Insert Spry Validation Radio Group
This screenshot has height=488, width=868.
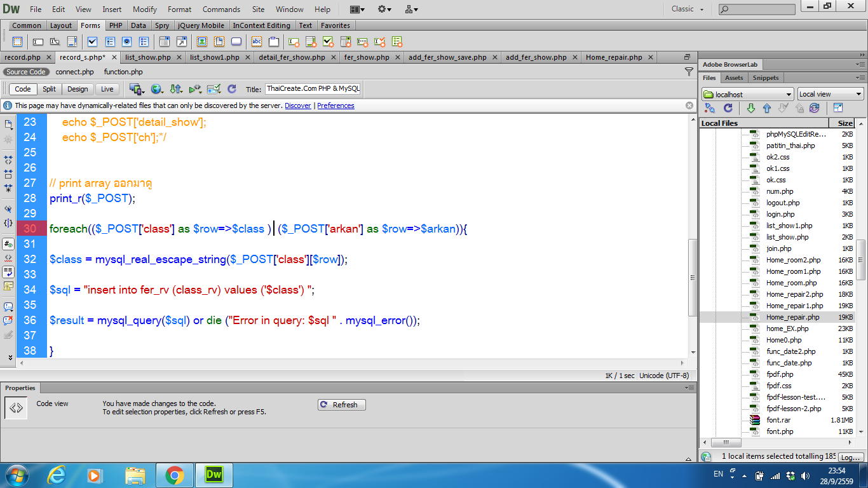pyautogui.click(x=397, y=42)
